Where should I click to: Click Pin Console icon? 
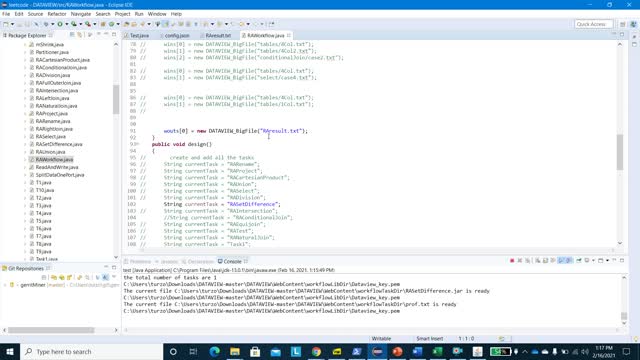coord(579,260)
